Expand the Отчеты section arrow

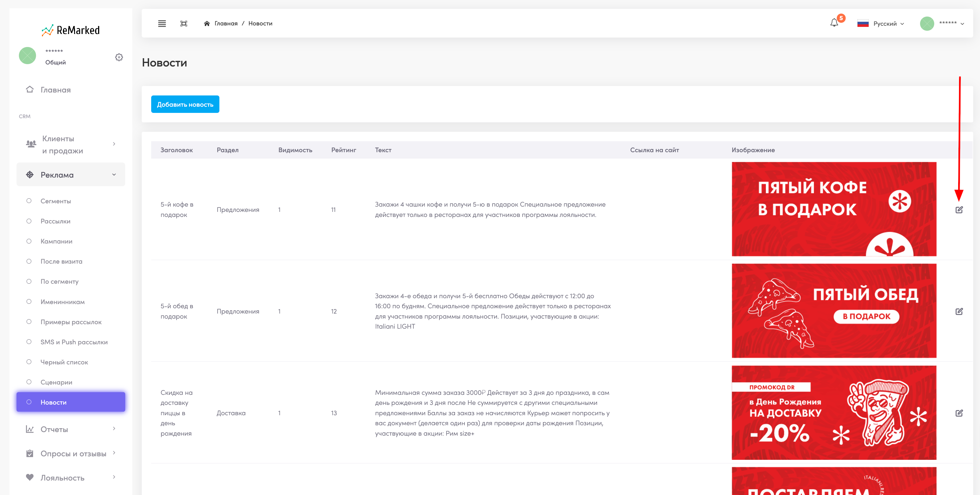click(114, 429)
